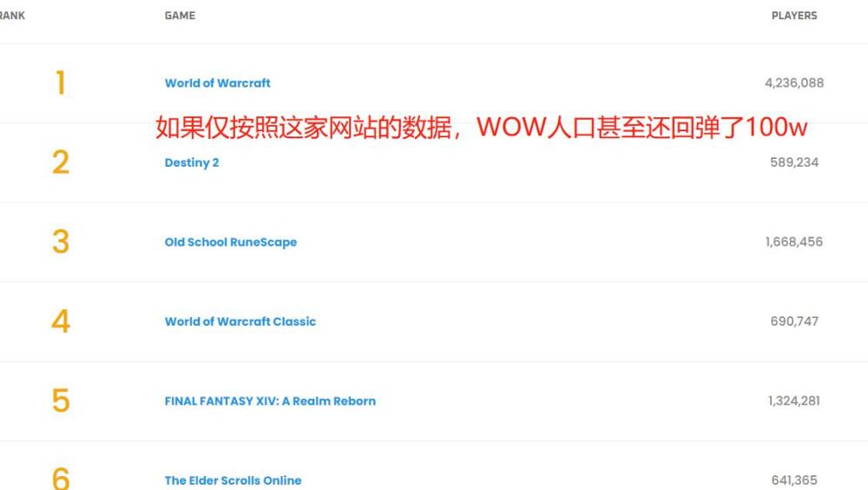
Task: Click rank number 5
Action: pyautogui.click(x=61, y=401)
